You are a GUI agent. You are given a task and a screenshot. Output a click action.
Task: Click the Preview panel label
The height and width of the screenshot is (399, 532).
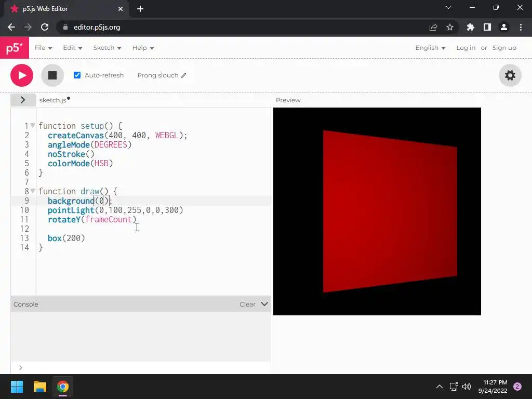(x=288, y=100)
